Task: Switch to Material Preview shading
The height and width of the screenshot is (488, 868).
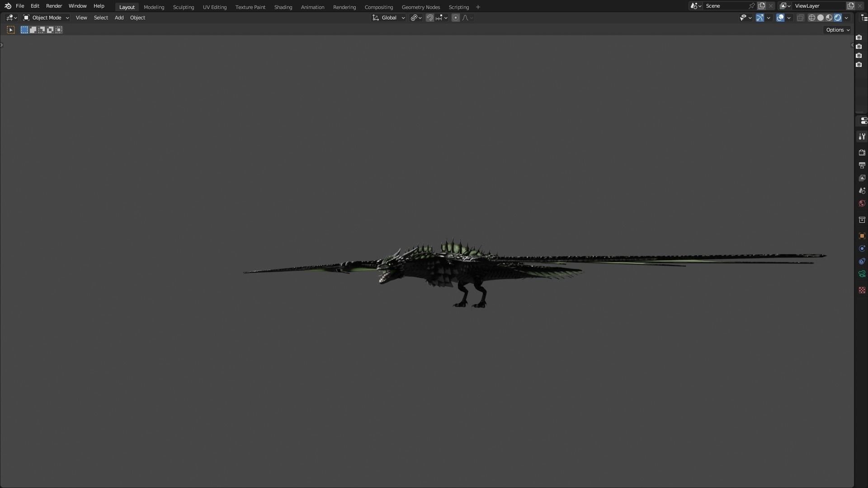Action: (x=829, y=18)
